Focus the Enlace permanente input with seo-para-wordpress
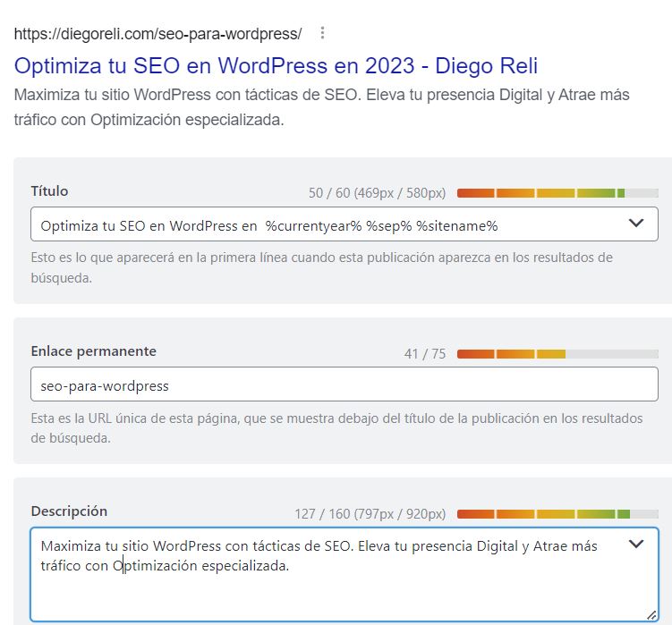The width and height of the screenshot is (672, 625). click(345, 384)
